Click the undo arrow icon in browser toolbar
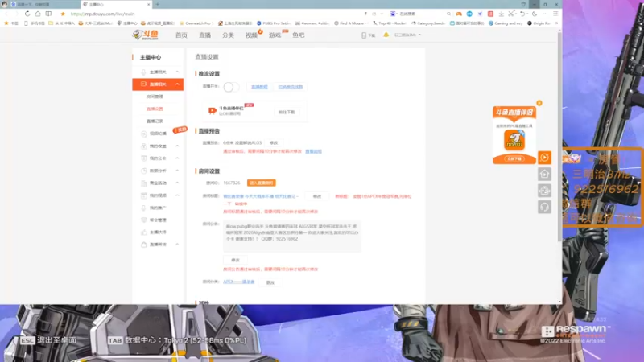 [x=522, y=14]
